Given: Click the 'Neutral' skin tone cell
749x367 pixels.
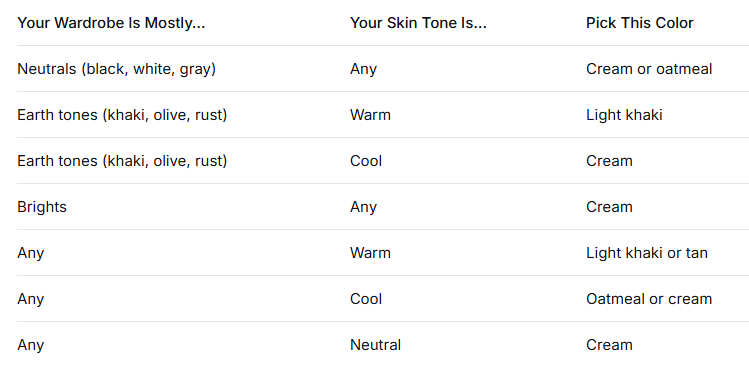Looking at the screenshot, I should [375, 345].
